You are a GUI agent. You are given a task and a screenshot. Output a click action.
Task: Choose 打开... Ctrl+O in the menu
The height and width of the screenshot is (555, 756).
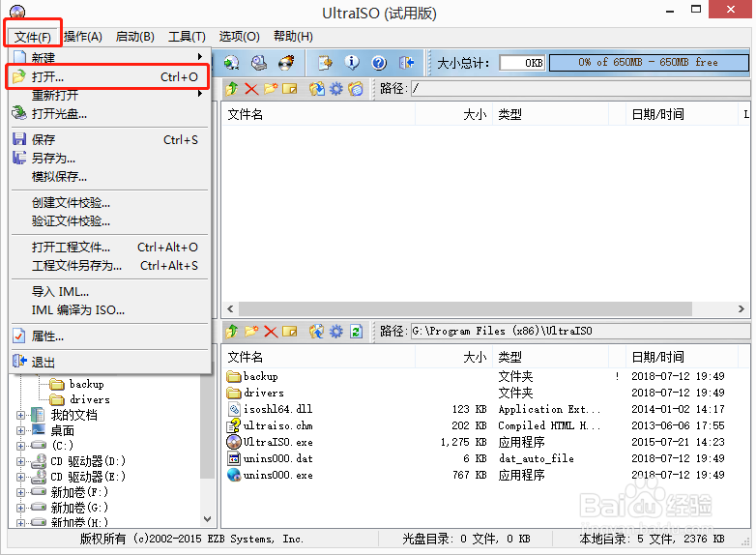click(109, 76)
